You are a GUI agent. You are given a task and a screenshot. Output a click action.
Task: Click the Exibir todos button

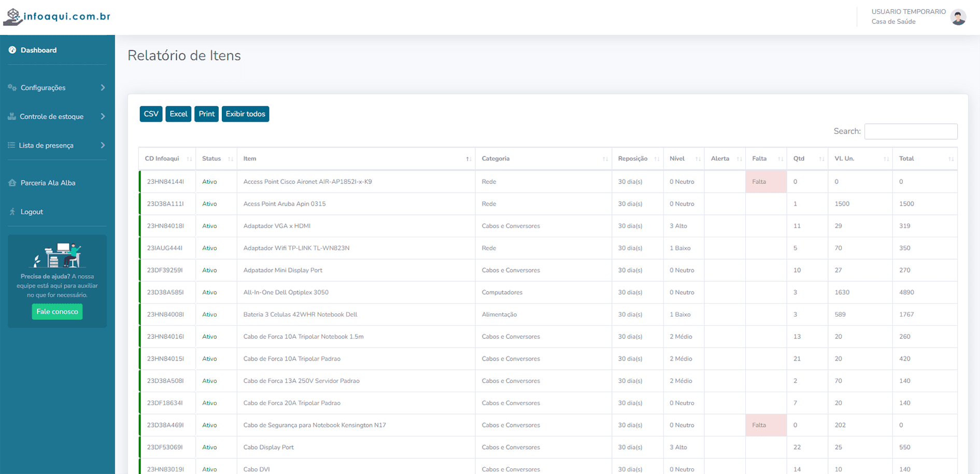[x=246, y=114]
